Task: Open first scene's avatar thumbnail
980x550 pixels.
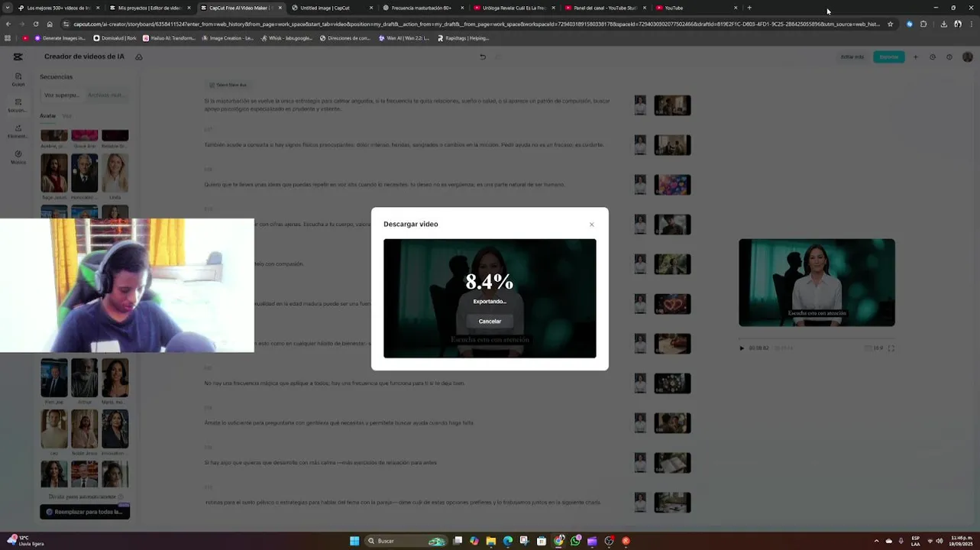Action: tap(640, 105)
